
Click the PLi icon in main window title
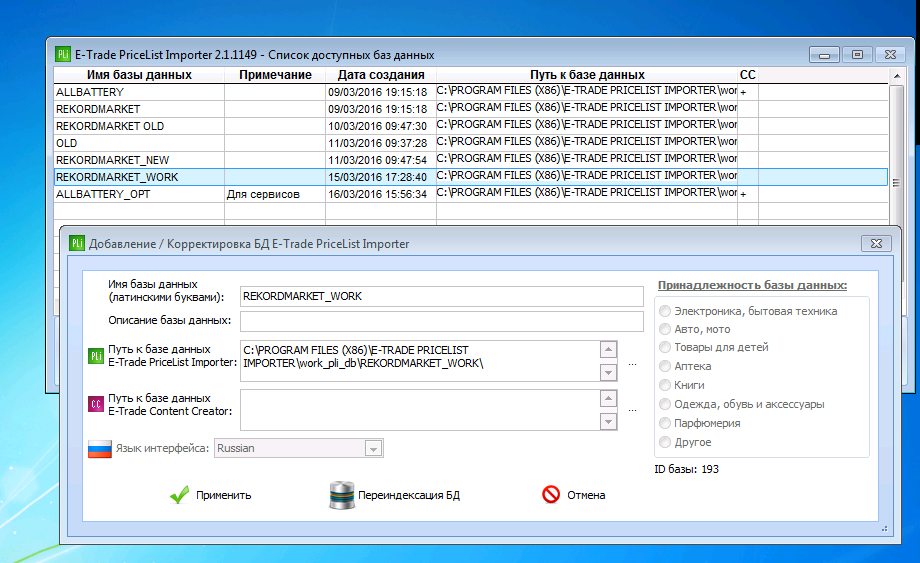pyautogui.click(x=63, y=54)
